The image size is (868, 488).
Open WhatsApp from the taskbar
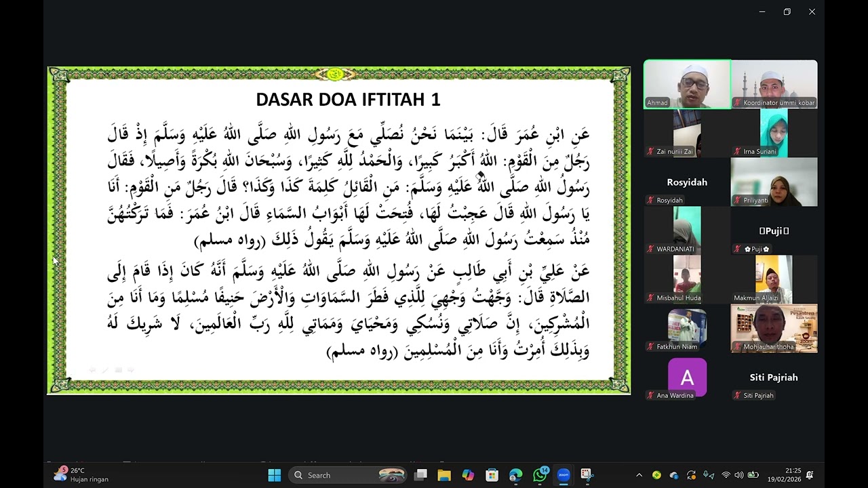[x=540, y=475]
